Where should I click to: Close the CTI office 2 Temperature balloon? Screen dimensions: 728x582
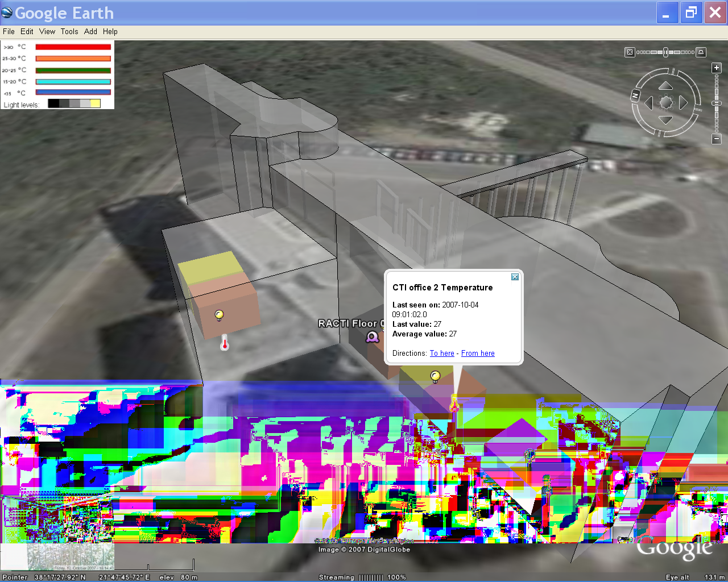point(515,277)
